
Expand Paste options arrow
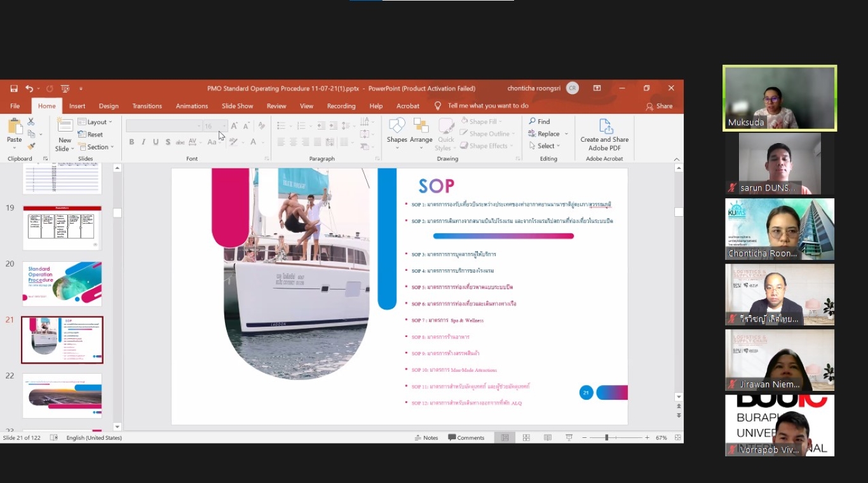[14, 147]
